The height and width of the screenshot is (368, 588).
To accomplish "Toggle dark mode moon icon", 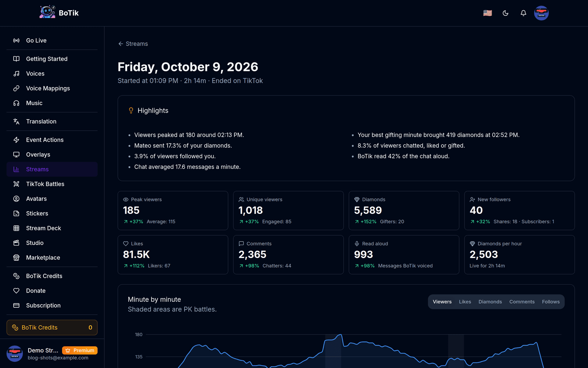I will point(506,13).
